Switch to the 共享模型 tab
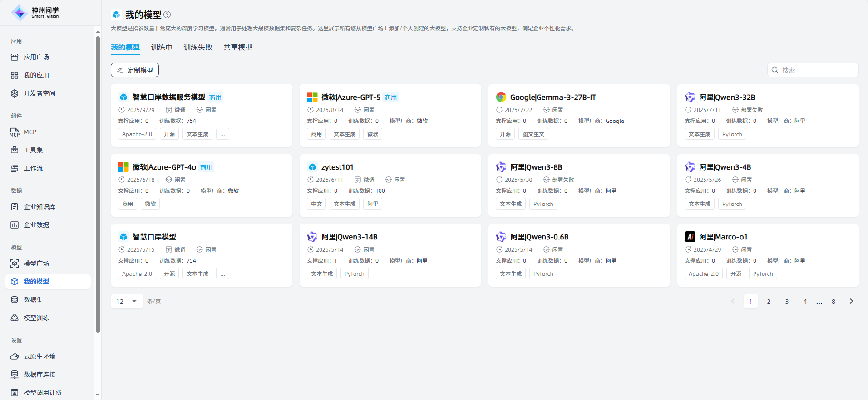 point(238,47)
